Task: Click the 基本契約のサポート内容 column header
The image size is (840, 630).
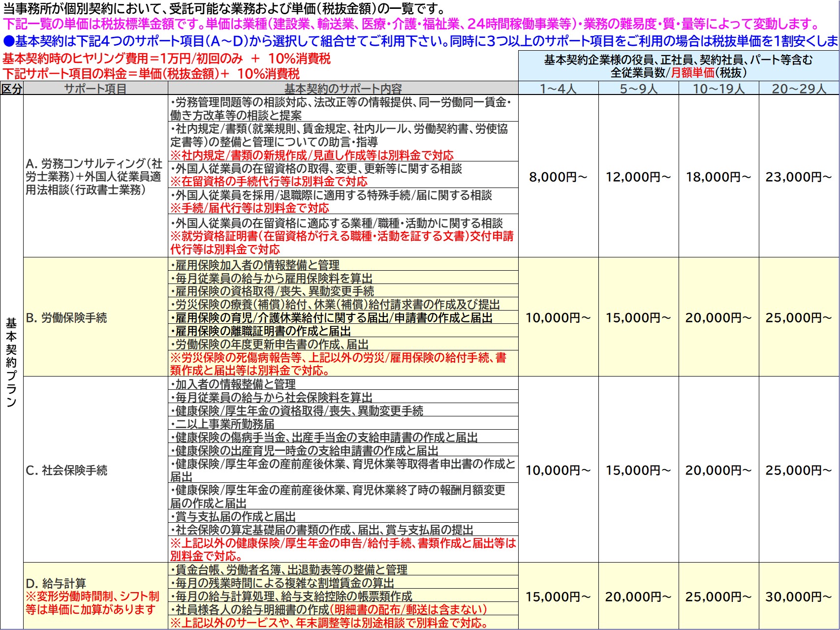Action: 343,89
